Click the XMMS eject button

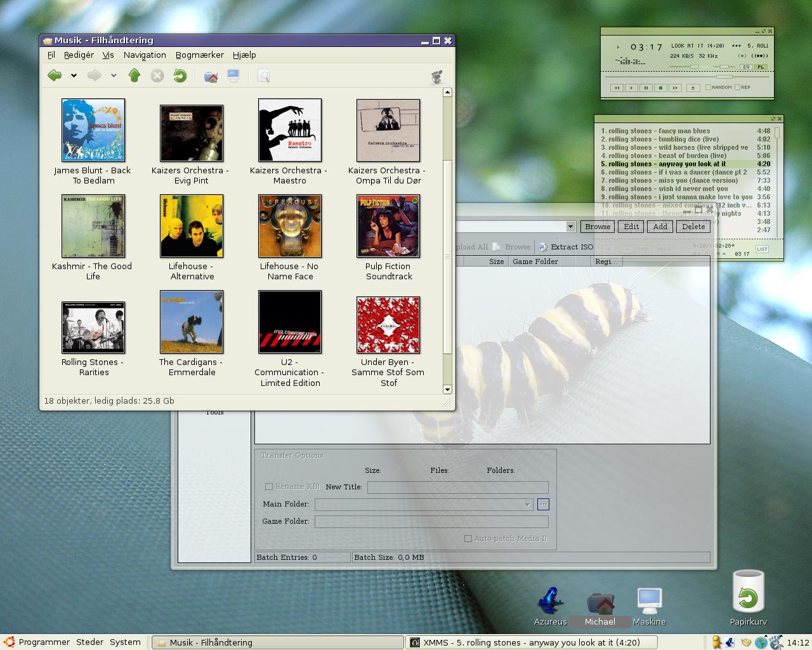point(693,88)
